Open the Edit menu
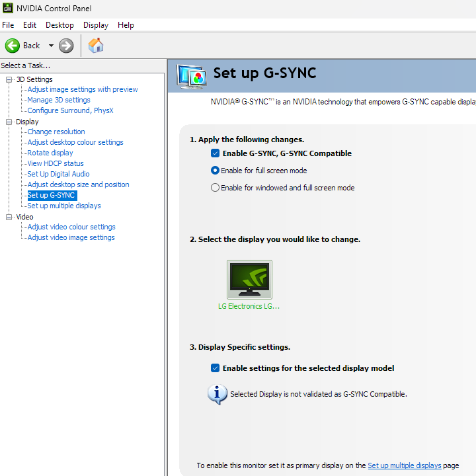The image size is (476, 476). (30, 25)
